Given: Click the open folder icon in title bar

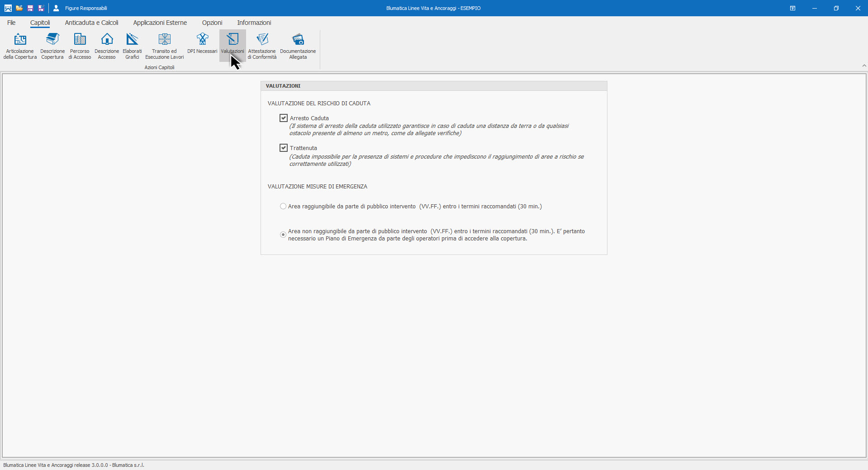Looking at the screenshot, I should coord(19,8).
